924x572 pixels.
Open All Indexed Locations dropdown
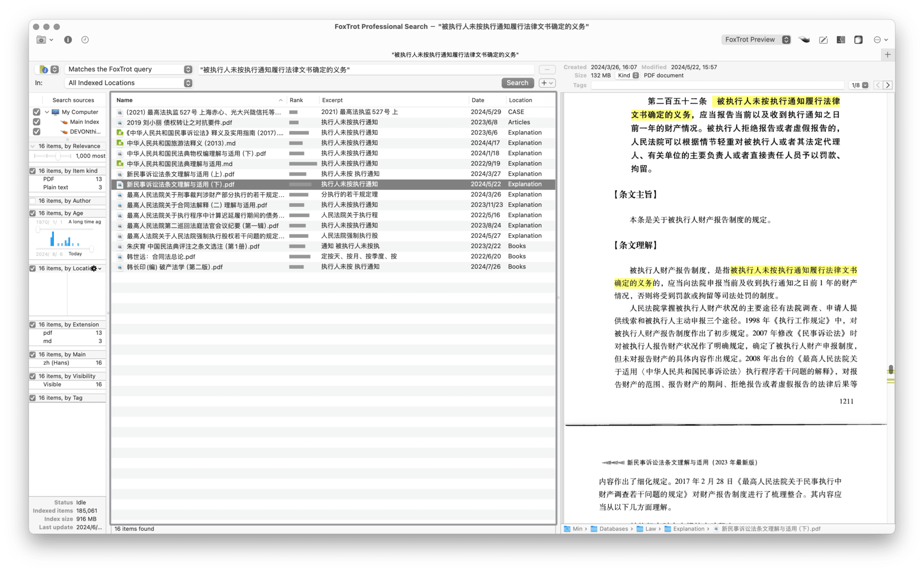129,83
